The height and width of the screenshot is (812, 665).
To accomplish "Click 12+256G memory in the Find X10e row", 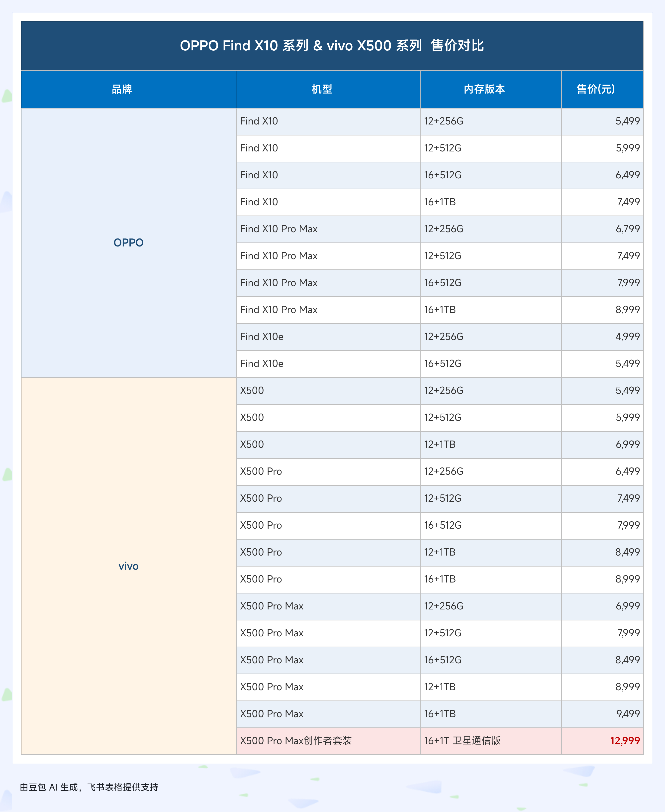I will point(491,337).
